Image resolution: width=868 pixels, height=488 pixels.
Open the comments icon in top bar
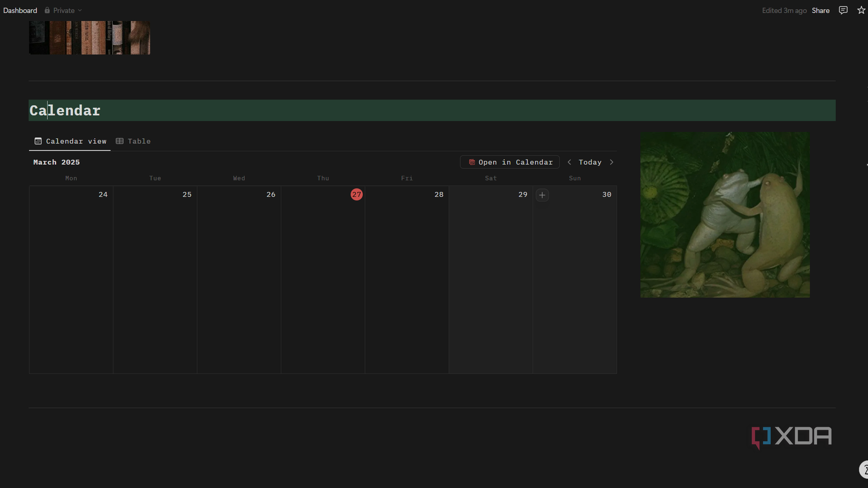(843, 10)
